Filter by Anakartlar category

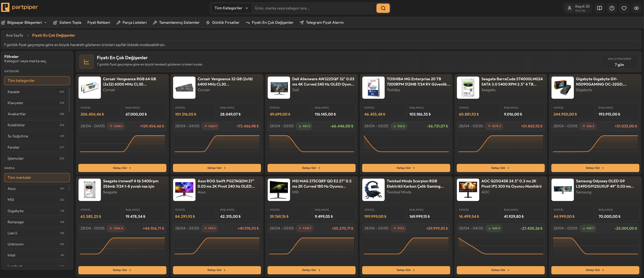36,114
